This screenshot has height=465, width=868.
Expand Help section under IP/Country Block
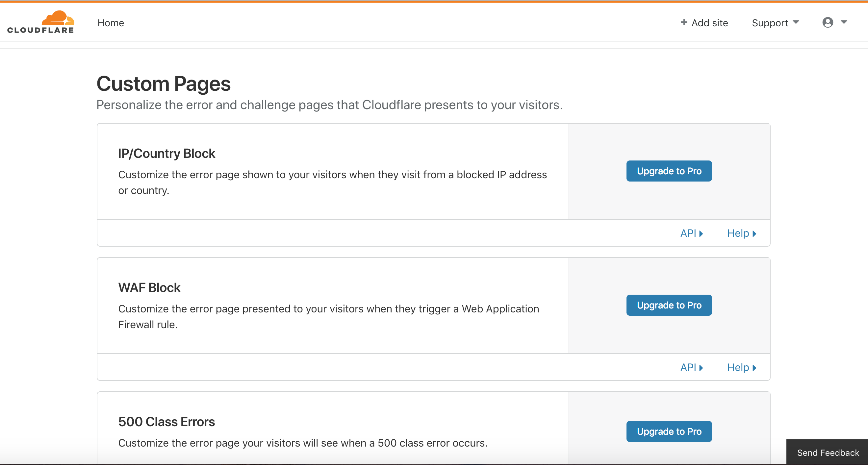(741, 233)
